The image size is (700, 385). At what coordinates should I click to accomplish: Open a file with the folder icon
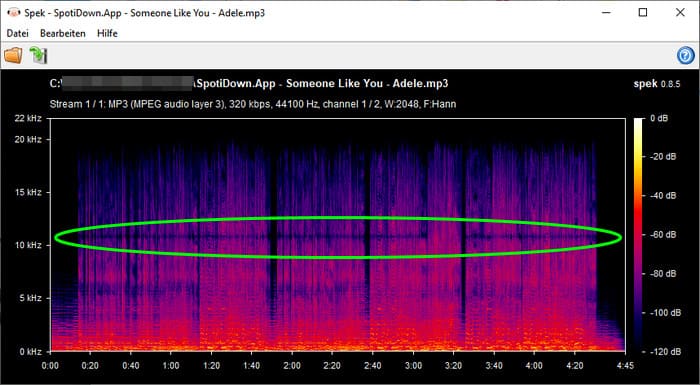click(x=13, y=55)
